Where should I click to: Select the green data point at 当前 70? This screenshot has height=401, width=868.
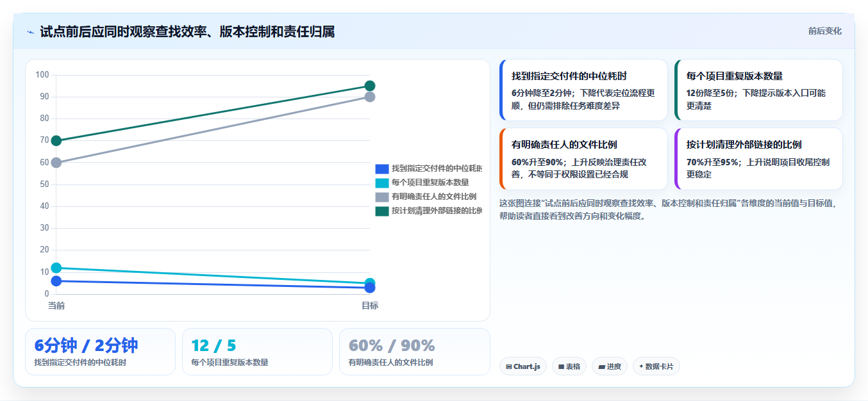click(56, 141)
